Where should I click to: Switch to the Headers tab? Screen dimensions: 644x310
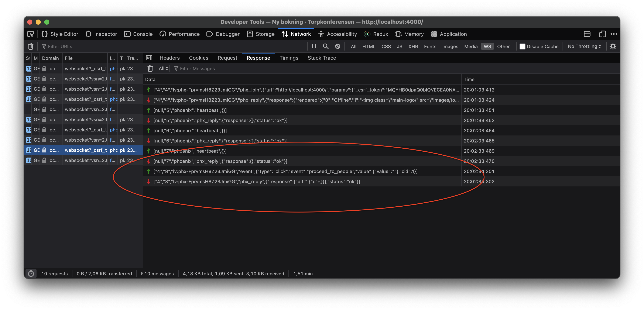(x=169, y=58)
